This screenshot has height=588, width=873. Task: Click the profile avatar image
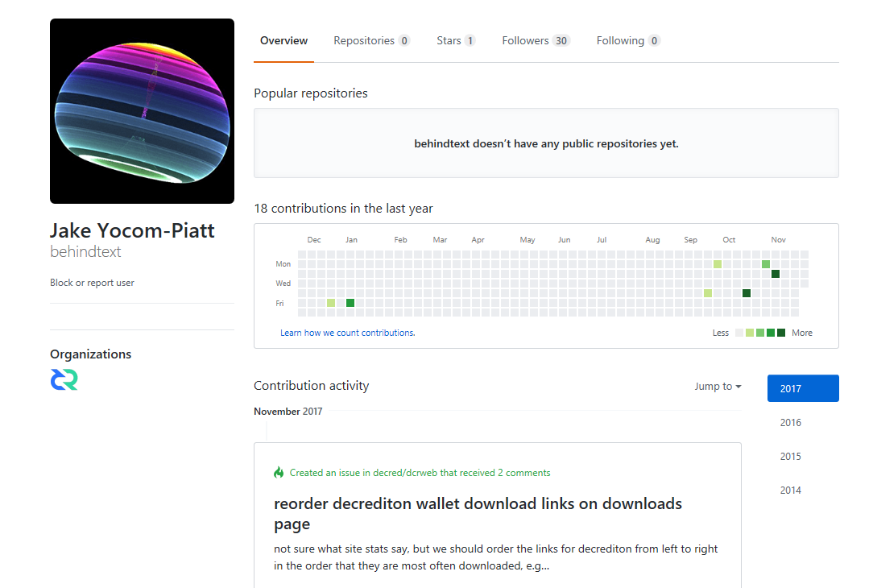point(142,111)
